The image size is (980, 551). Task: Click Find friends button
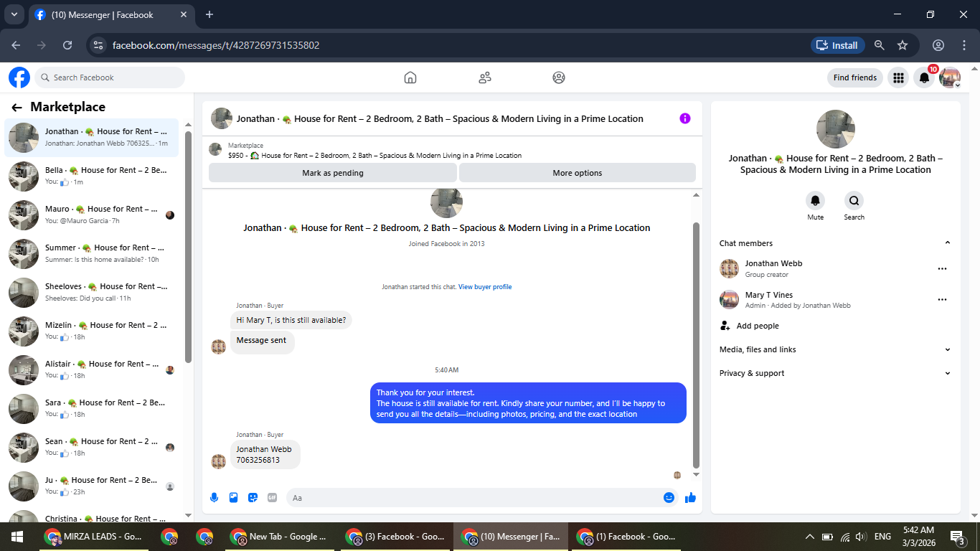[x=855, y=77]
